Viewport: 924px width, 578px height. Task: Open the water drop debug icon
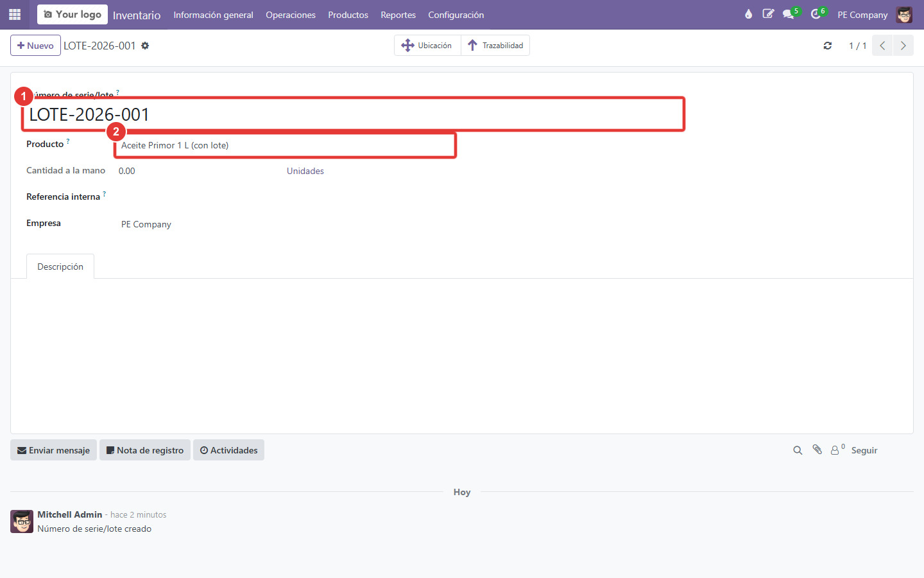(x=748, y=14)
